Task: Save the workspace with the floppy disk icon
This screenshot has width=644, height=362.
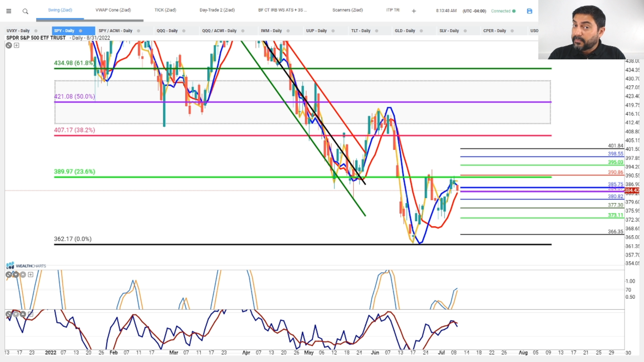Action: pos(530,11)
